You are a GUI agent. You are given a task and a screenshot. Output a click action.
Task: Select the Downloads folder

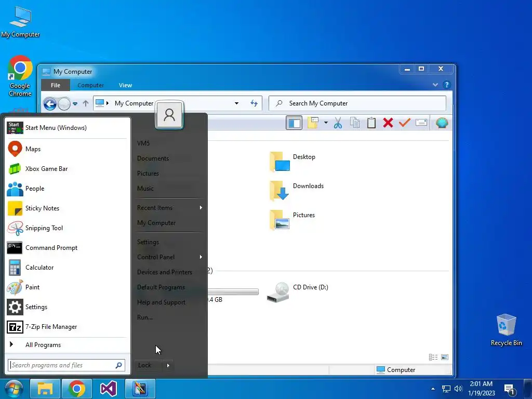pos(297,191)
